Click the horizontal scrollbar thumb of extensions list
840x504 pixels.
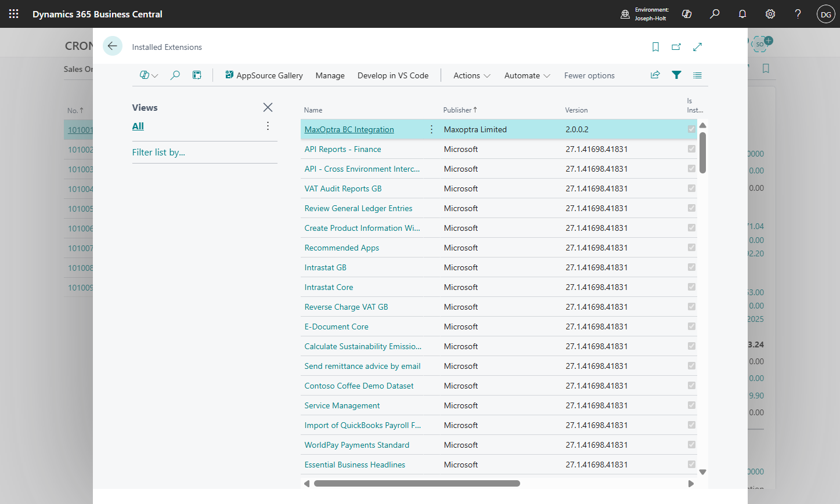coord(417,483)
